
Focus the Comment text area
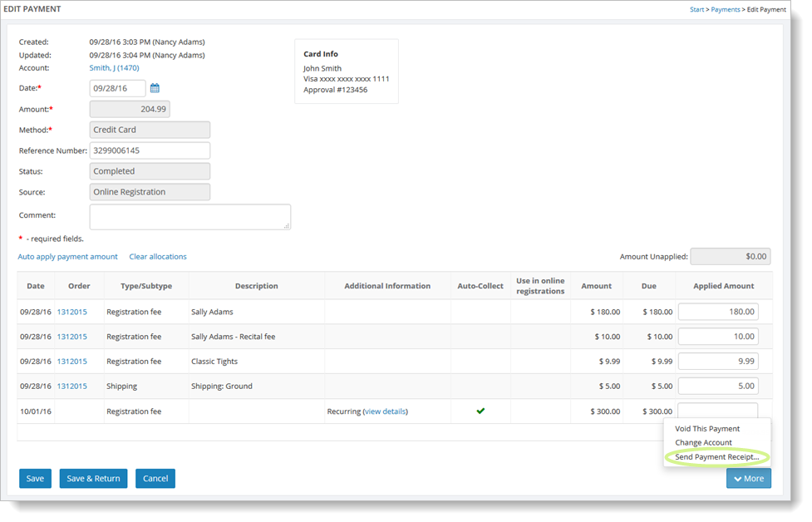tap(189, 217)
